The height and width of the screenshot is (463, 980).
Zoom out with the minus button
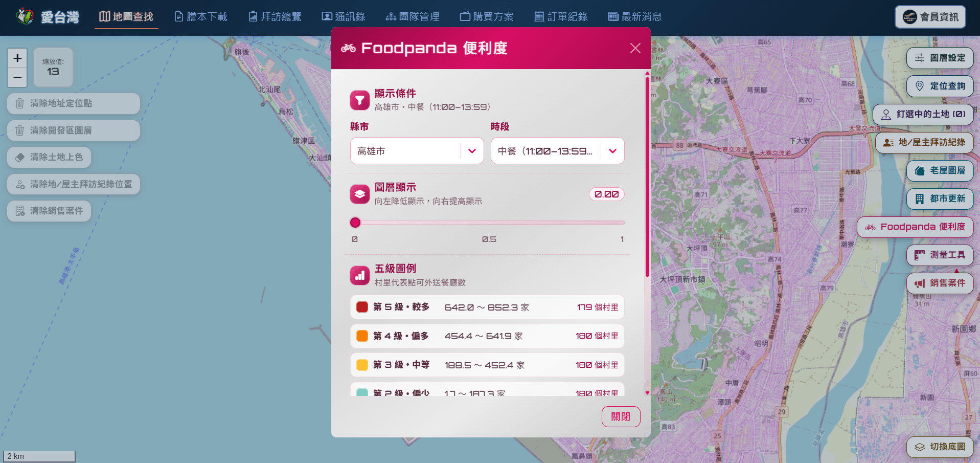(17, 77)
